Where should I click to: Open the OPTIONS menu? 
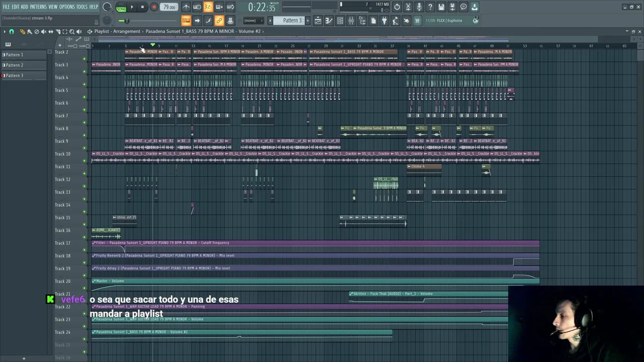tap(67, 7)
